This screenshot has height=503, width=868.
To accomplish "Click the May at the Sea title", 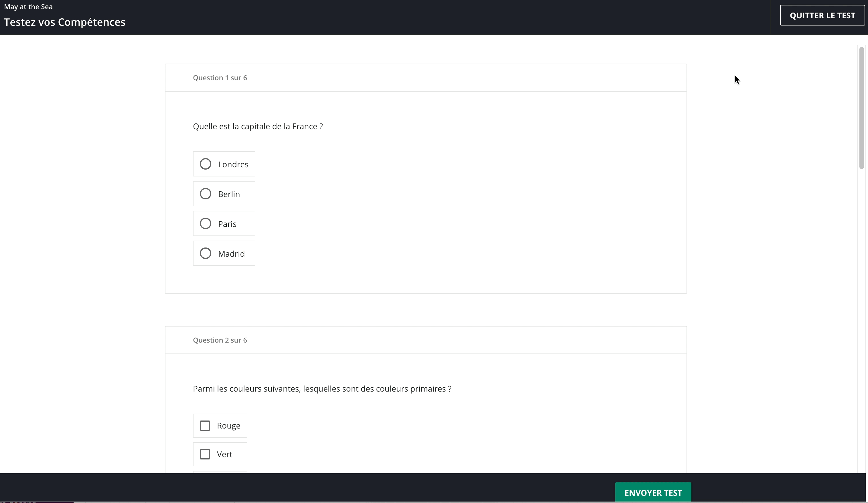I will tap(28, 7).
